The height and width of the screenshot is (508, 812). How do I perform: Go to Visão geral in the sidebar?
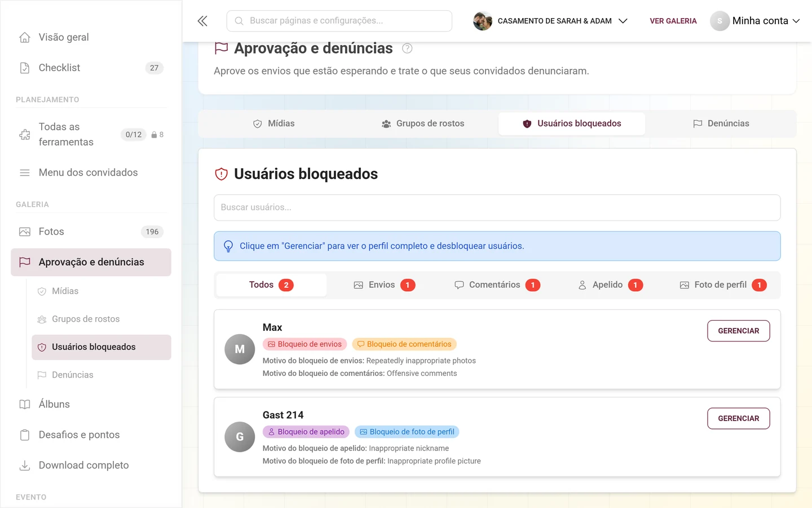point(91,37)
